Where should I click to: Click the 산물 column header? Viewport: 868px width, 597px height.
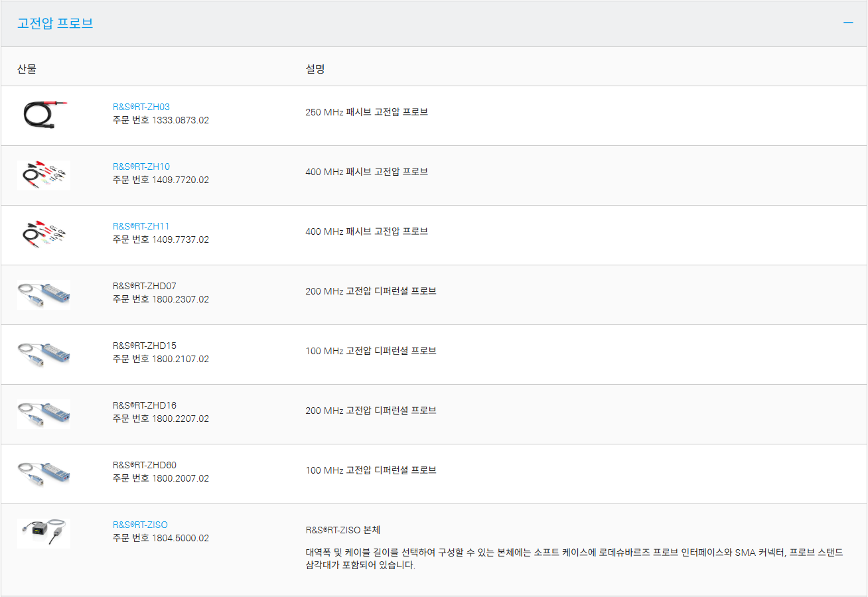tap(27, 69)
